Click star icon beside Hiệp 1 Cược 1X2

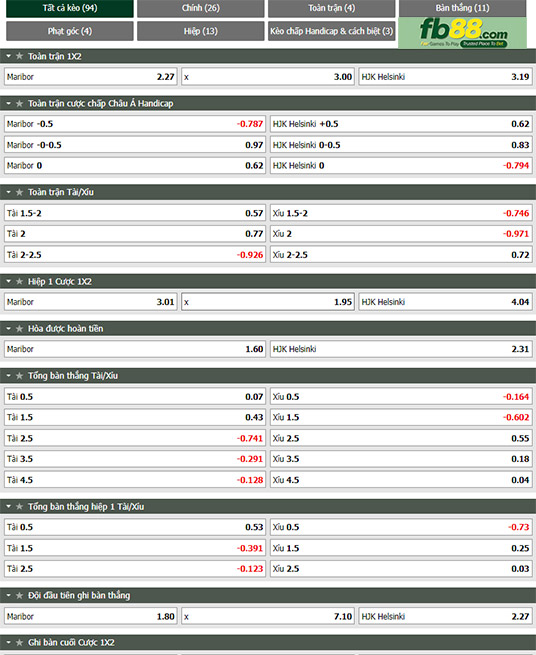tap(19, 282)
